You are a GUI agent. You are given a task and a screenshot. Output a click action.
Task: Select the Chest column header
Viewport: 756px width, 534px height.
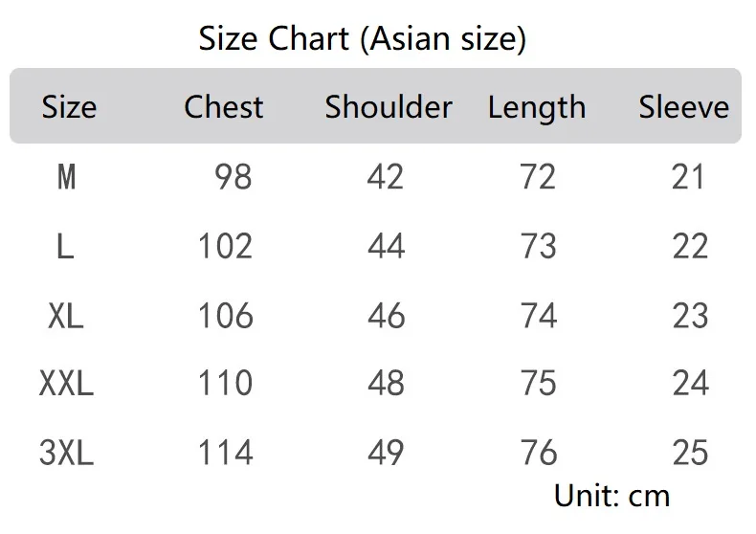(223, 107)
